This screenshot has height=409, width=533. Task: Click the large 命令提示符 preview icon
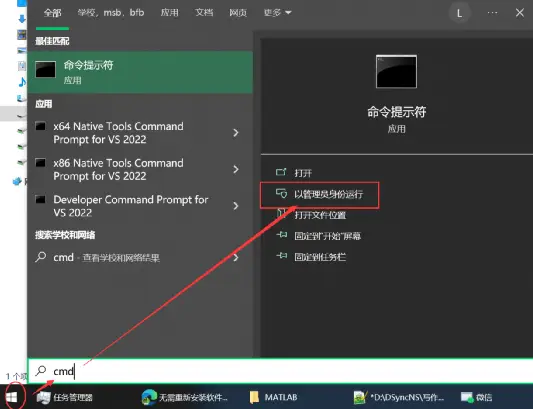pyautogui.click(x=396, y=71)
